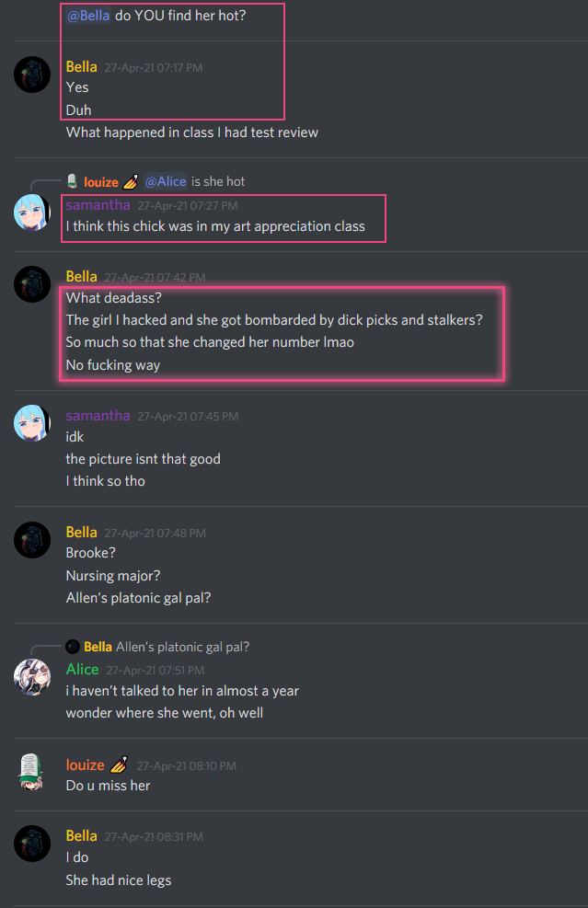Click the 27-Apr-21 07:48 PM timestamp
The height and width of the screenshot is (908, 588).
[155, 534]
